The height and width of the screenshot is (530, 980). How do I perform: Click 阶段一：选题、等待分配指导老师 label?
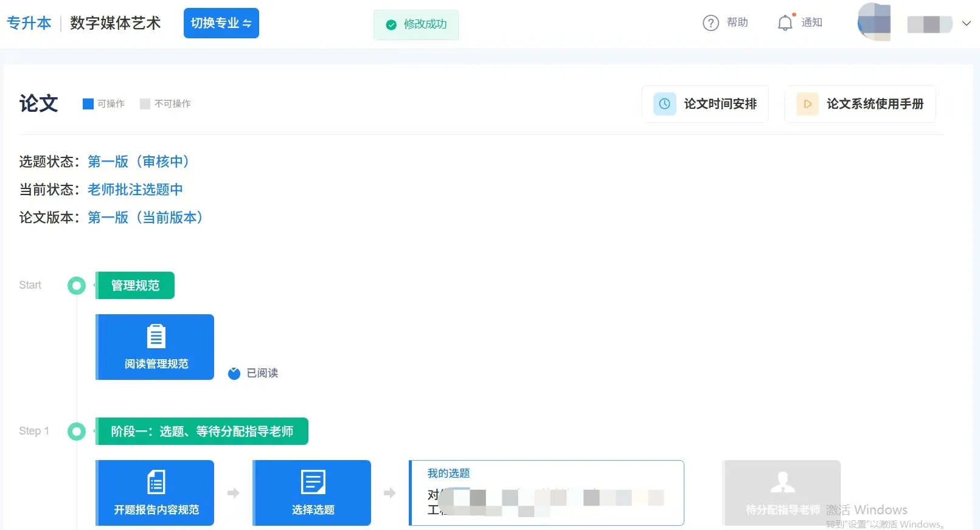coord(202,432)
